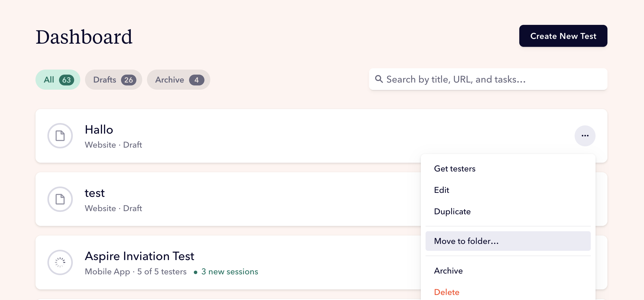Screen dimensions: 644x300
Task: Click the Hallo draft document icon
Action: (60, 136)
